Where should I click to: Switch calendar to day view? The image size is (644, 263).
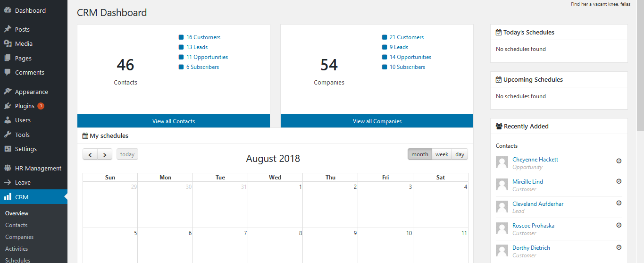coord(460,154)
